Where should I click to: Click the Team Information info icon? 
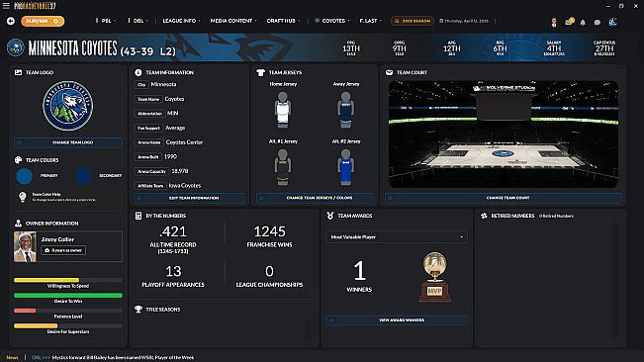138,72
